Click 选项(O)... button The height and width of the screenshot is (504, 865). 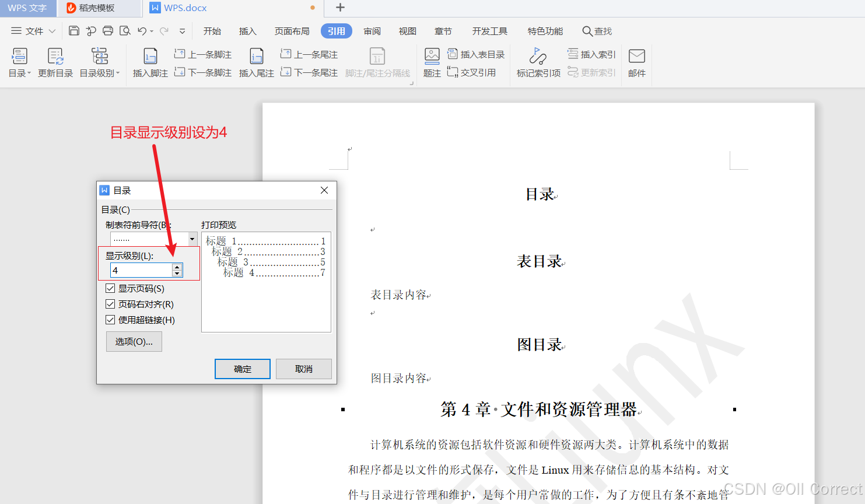tap(134, 341)
